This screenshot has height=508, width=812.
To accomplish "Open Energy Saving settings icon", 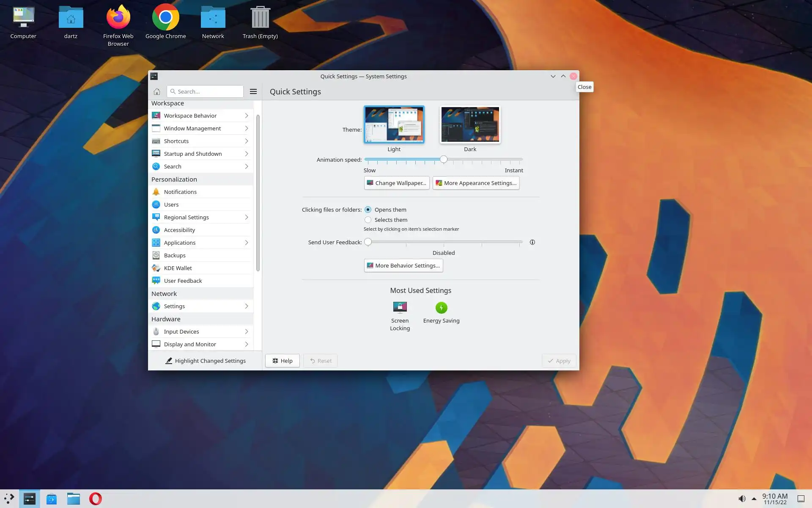I will pos(441,308).
